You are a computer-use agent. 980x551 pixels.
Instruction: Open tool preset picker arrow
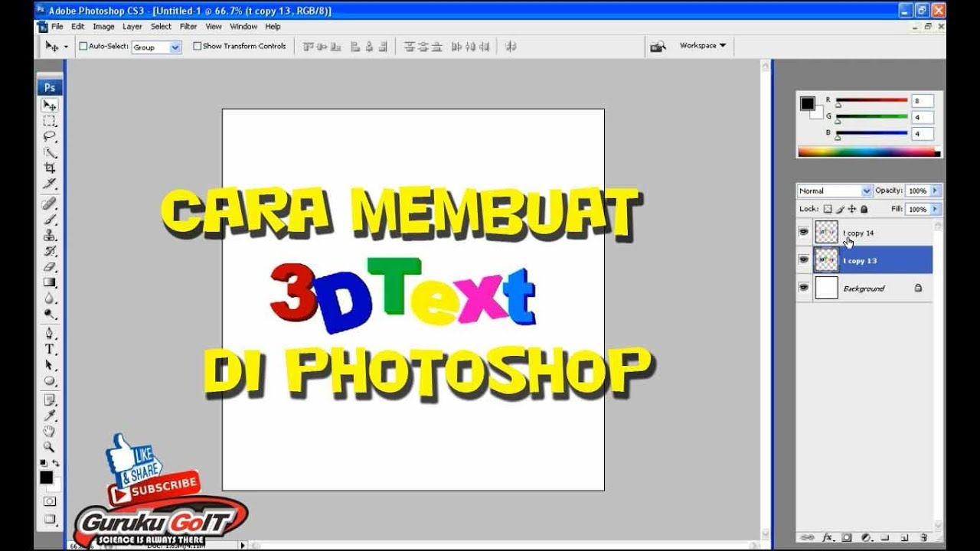[66, 47]
